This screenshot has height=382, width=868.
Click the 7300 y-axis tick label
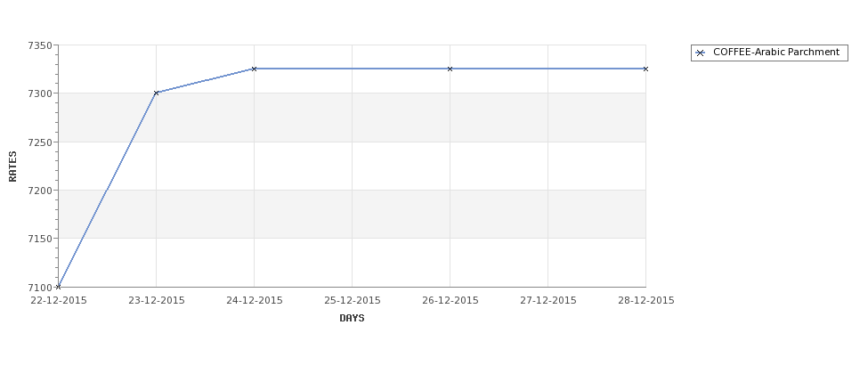tap(40, 93)
